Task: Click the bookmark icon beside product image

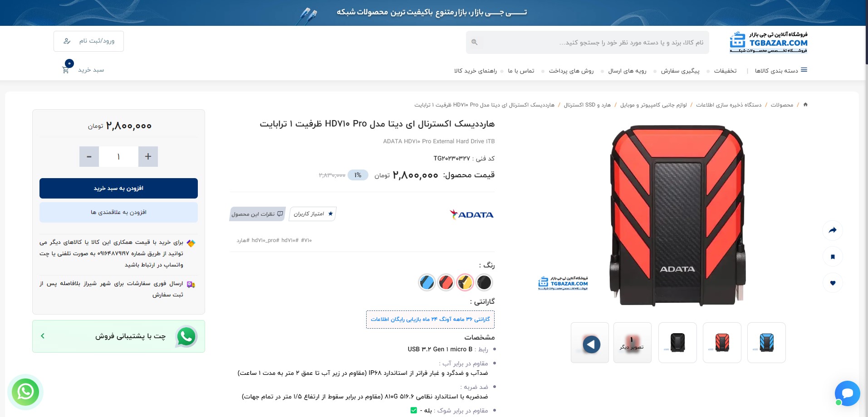Action: point(833,257)
